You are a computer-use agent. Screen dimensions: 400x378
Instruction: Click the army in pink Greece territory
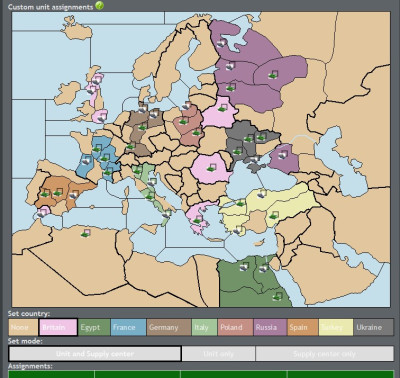(x=197, y=220)
